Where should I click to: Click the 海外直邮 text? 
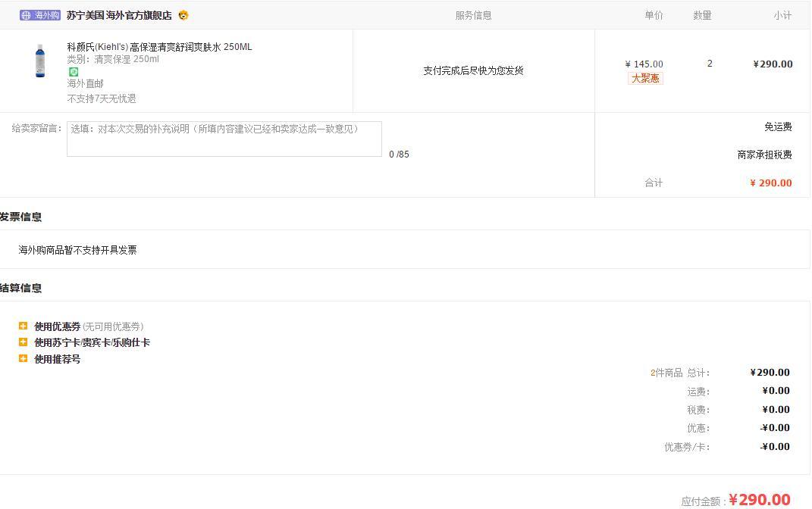tap(86, 84)
